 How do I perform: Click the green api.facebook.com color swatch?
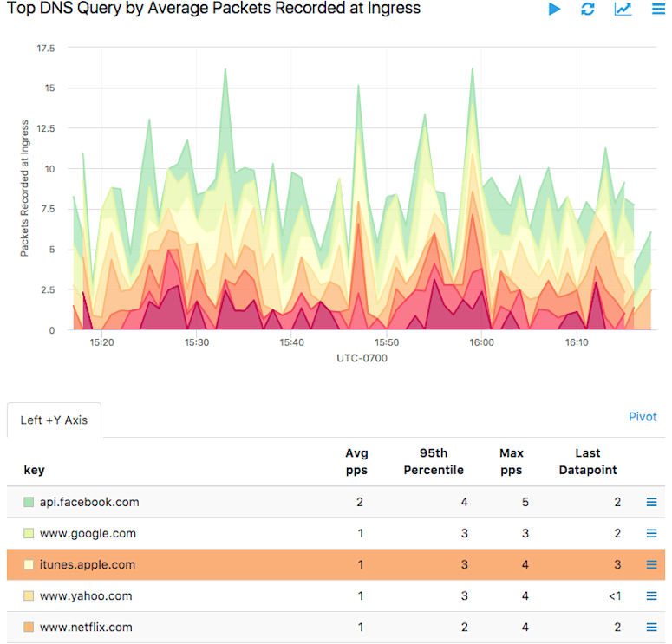tap(29, 502)
